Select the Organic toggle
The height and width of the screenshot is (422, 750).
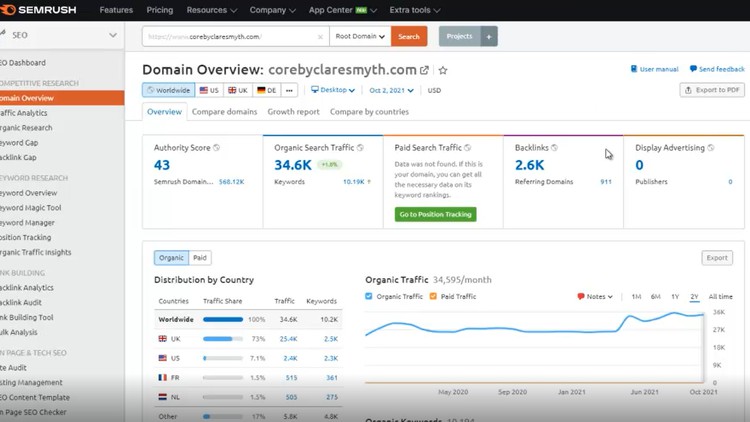[x=171, y=258]
